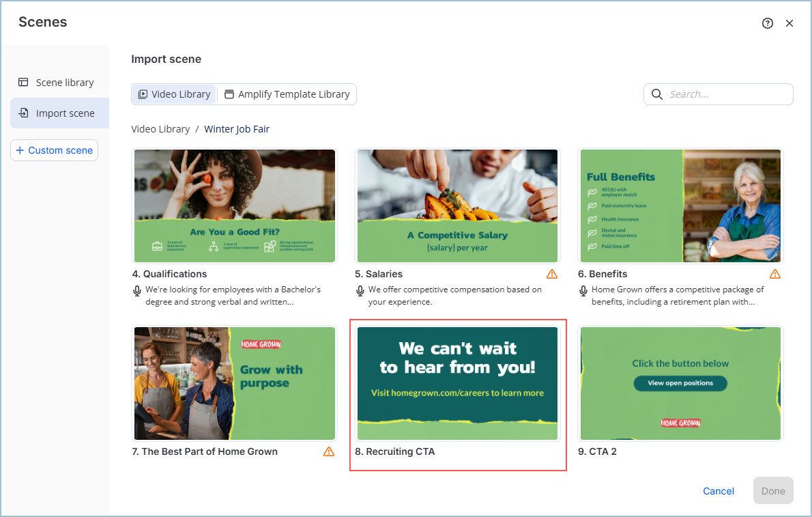The height and width of the screenshot is (517, 812).
Task: Add a Custom scene
Action: click(x=54, y=150)
